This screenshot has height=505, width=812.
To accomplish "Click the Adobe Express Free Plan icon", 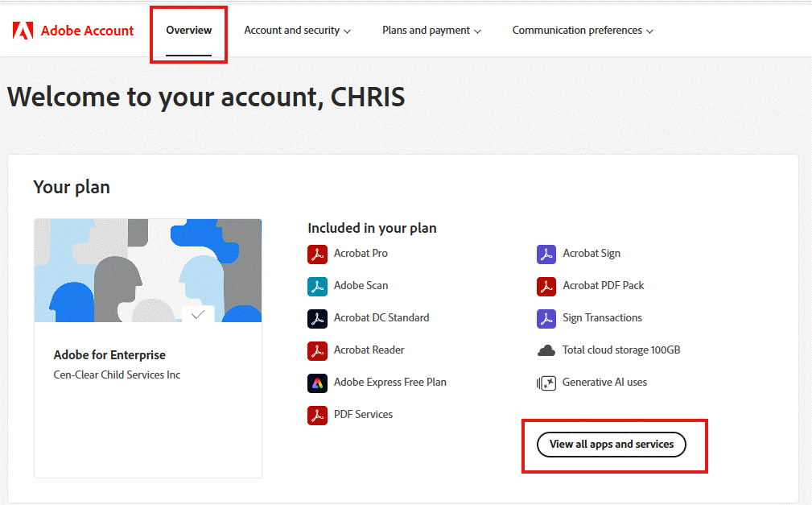I will pyautogui.click(x=317, y=383).
